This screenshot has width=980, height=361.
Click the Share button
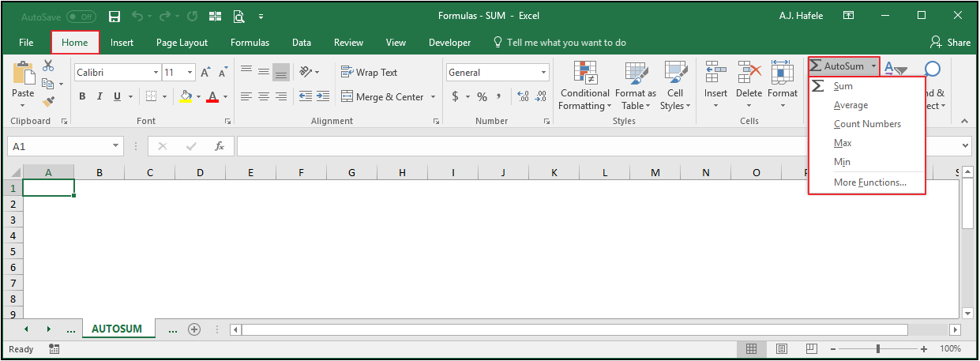click(950, 43)
